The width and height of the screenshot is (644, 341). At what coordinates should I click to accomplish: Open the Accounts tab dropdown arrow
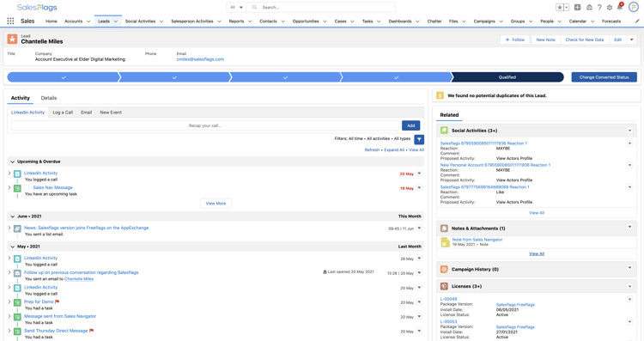(x=88, y=21)
